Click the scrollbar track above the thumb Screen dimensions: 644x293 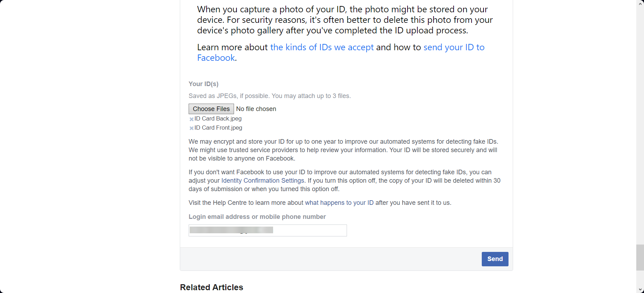[x=639, y=141]
